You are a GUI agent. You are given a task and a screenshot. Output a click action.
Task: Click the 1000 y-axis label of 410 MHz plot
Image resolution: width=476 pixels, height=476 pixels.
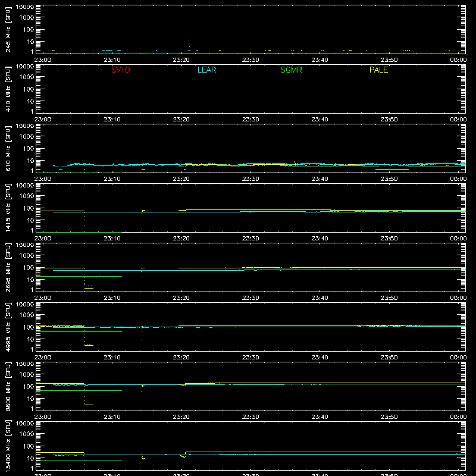click(27, 77)
